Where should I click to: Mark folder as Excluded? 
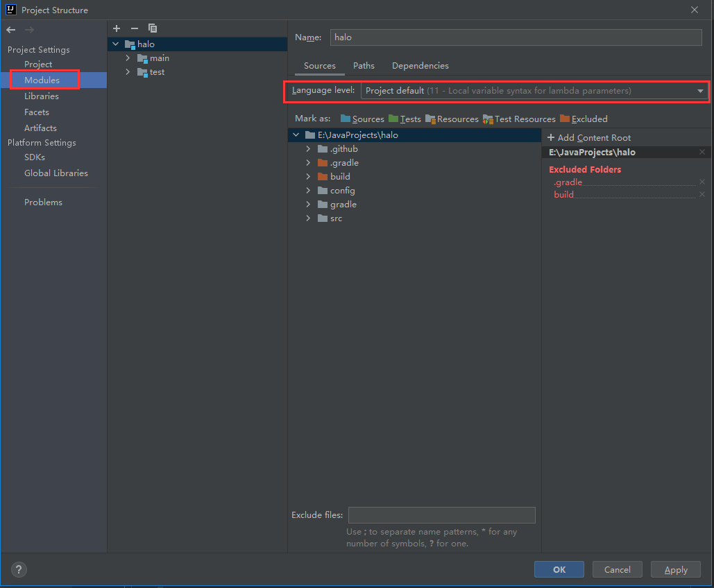point(584,119)
